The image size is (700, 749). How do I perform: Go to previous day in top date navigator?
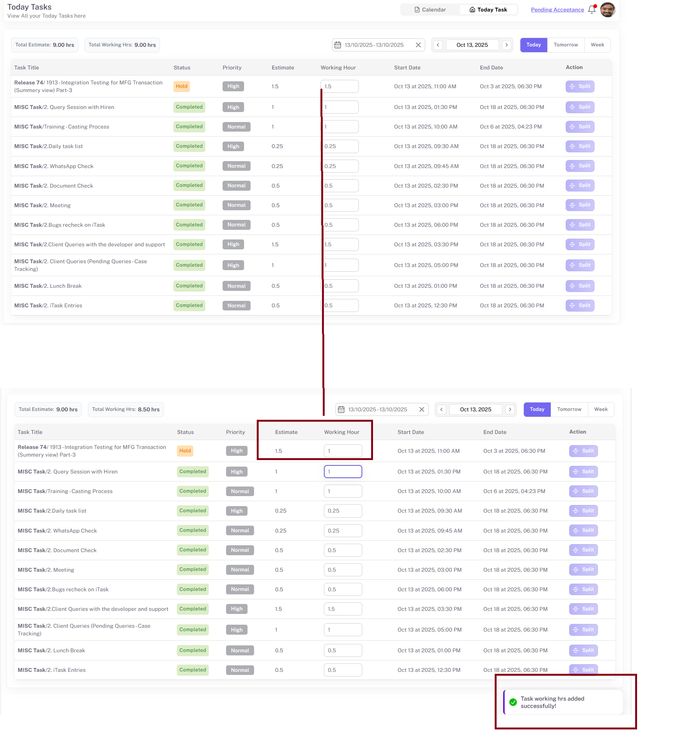click(x=438, y=45)
